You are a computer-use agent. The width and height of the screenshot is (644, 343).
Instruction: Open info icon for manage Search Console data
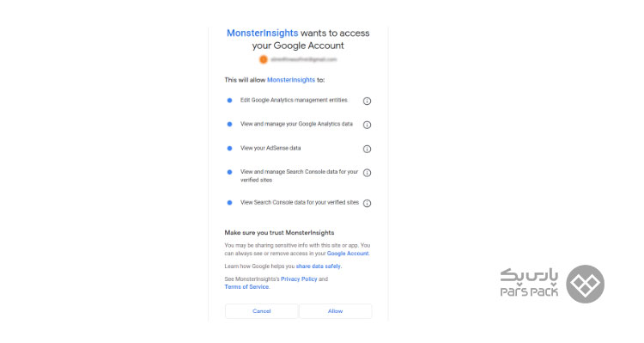pos(367,173)
